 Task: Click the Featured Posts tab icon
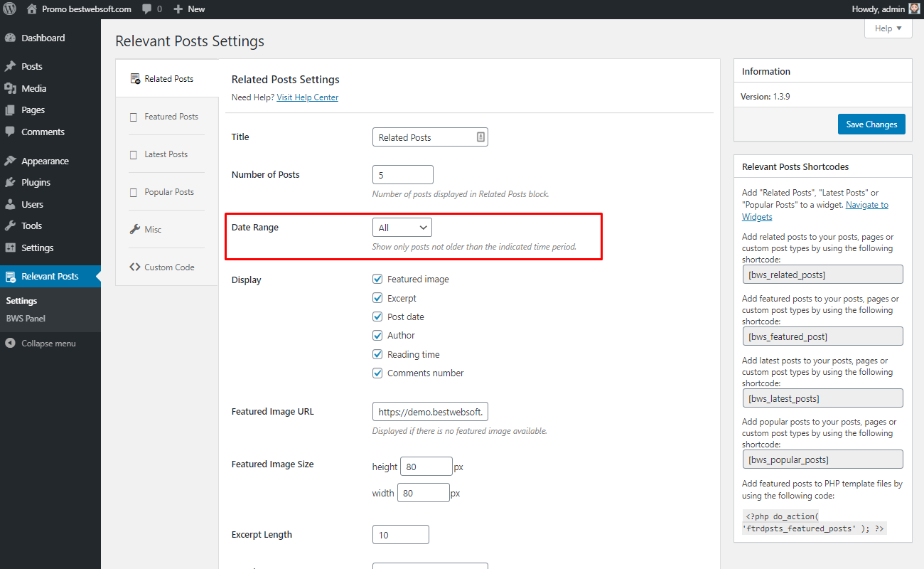(134, 117)
